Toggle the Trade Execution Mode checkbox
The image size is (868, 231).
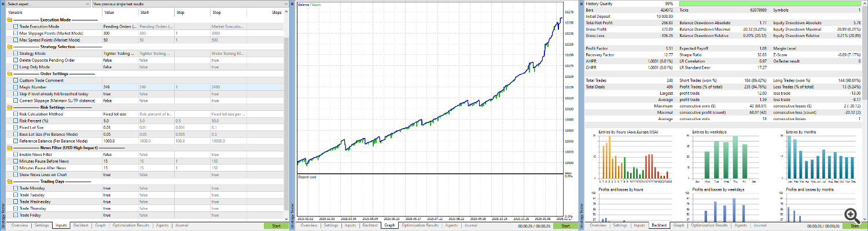[15, 27]
